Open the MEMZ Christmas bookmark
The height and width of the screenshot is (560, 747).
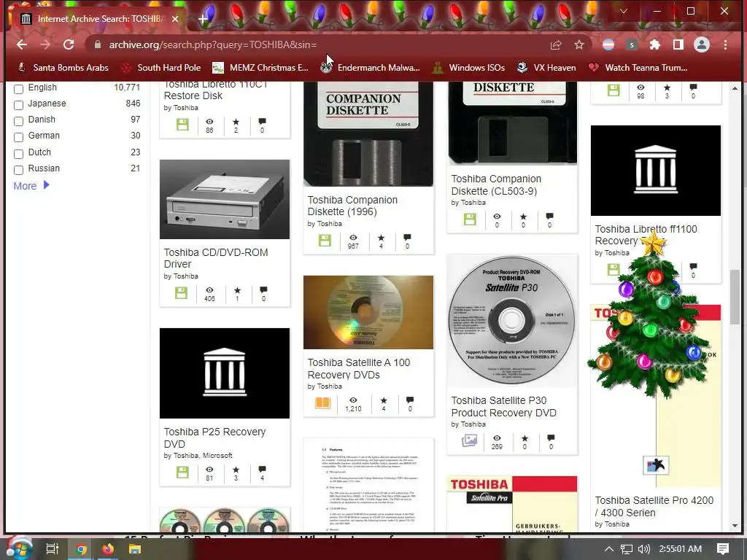click(x=260, y=68)
